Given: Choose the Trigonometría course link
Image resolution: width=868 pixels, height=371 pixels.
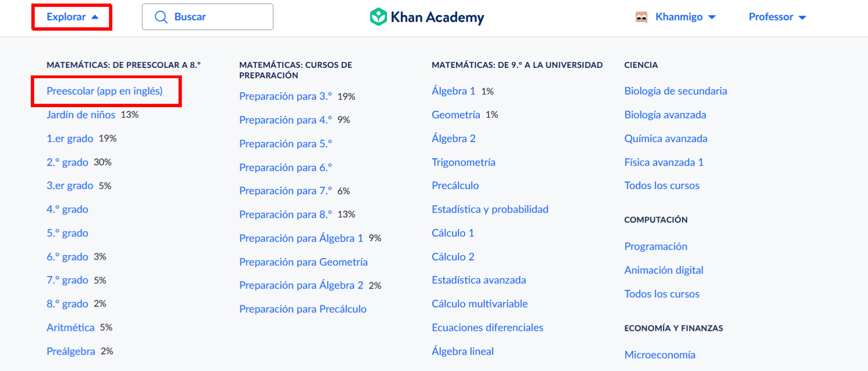Looking at the screenshot, I should pyautogui.click(x=464, y=162).
